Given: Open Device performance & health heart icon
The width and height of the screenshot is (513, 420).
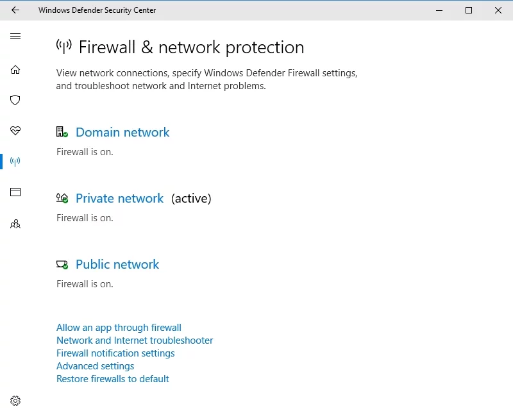Looking at the screenshot, I should (x=15, y=131).
